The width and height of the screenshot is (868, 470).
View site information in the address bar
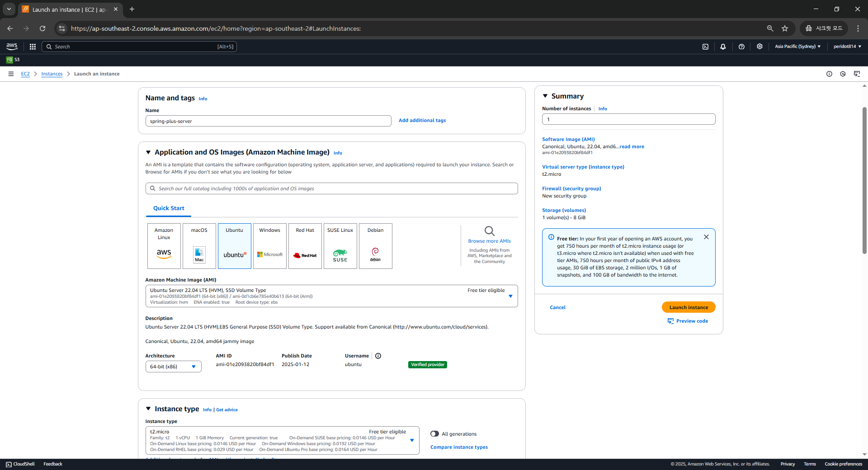coord(62,28)
